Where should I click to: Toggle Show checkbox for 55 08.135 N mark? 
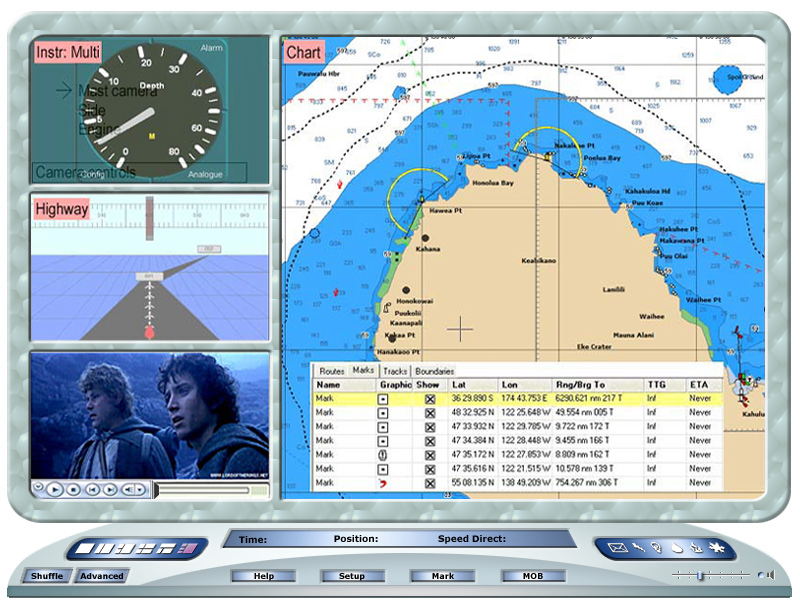[430, 483]
